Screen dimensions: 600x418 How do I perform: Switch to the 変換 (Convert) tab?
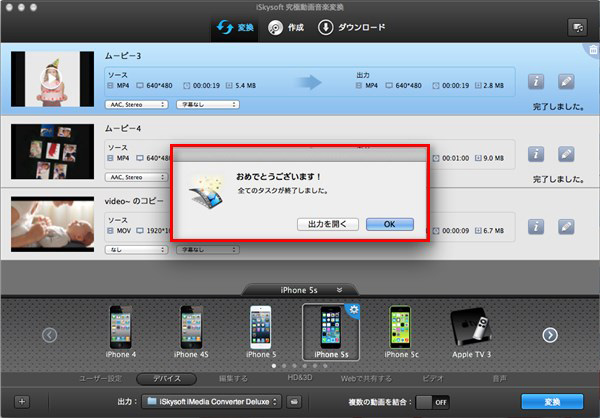point(235,28)
